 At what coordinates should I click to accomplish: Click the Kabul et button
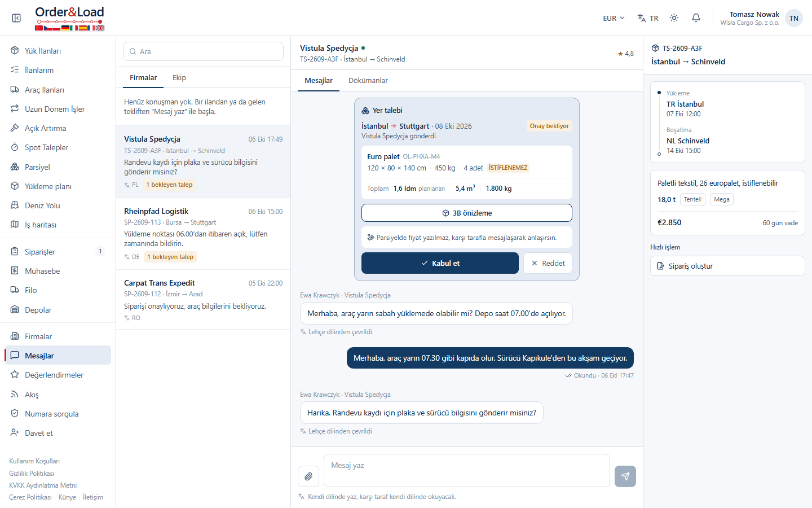click(x=440, y=263)
